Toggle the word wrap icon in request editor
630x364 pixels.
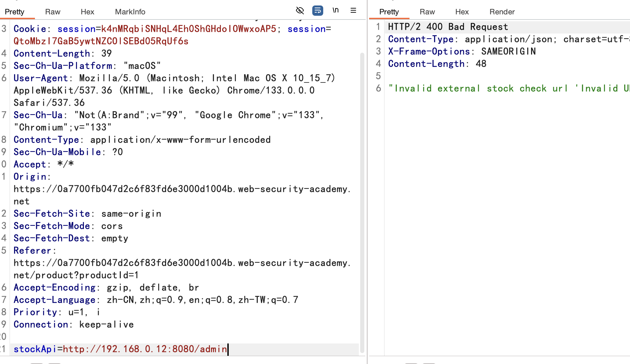click(x=317, y=11)
